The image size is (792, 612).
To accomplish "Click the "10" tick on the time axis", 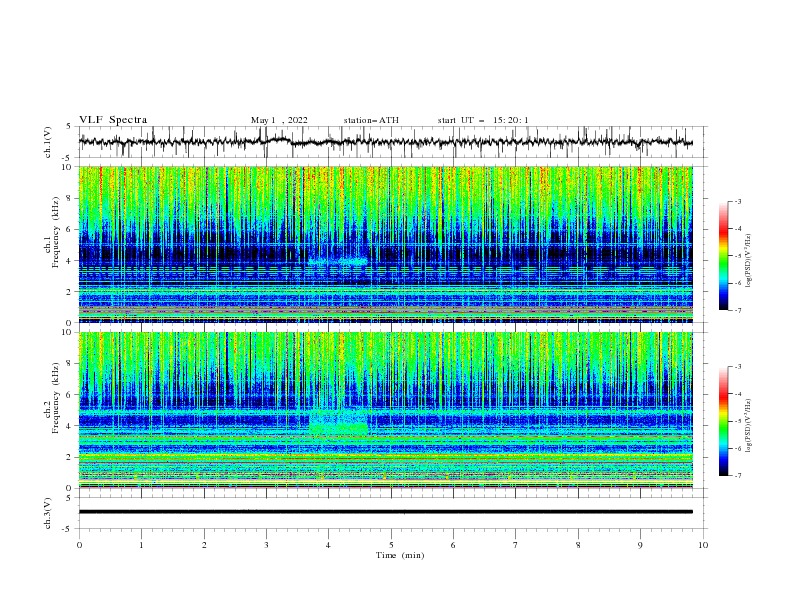I will coord(703,545).
